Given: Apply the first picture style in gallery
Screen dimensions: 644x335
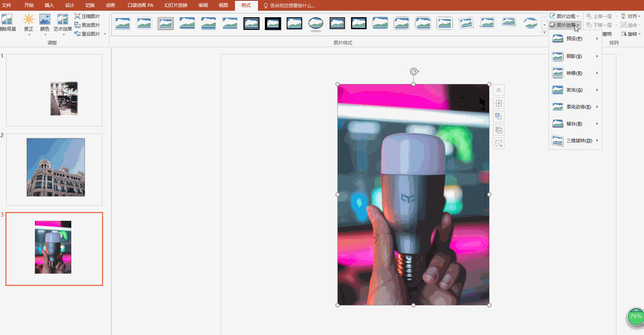Looking at the screenshot, I should 123,23.
